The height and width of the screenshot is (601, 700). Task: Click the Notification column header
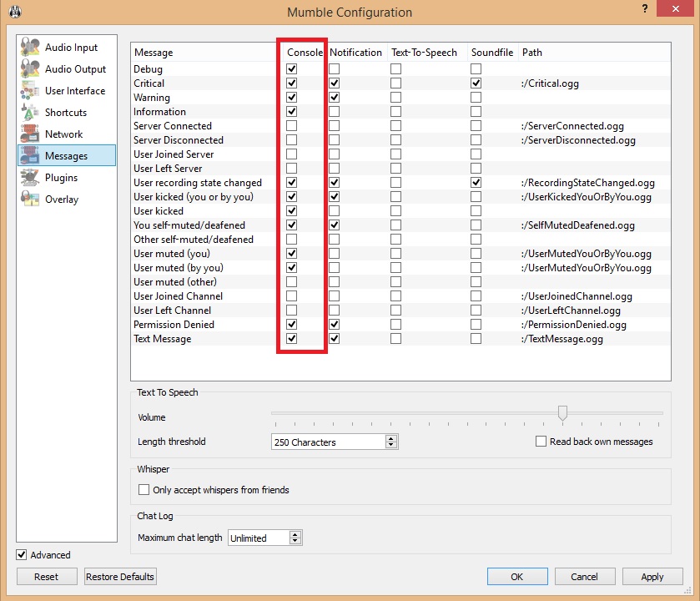[356, 53]
